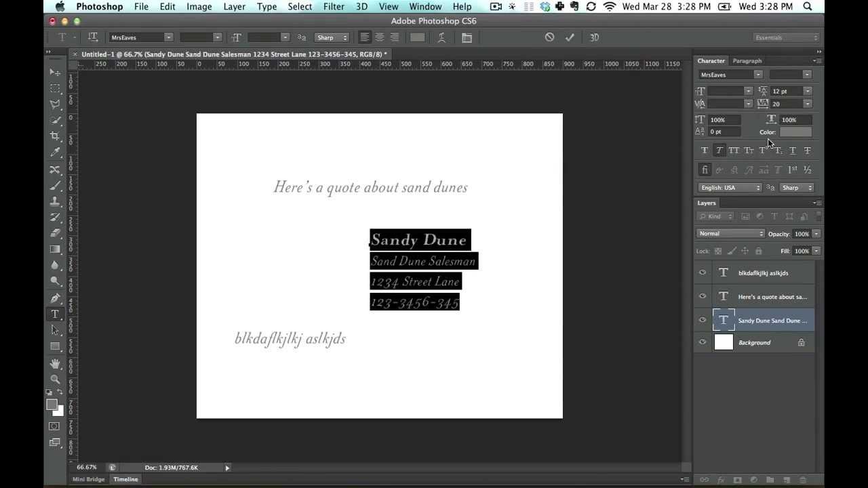Switch to the Paragraph tab

(747, 61)
